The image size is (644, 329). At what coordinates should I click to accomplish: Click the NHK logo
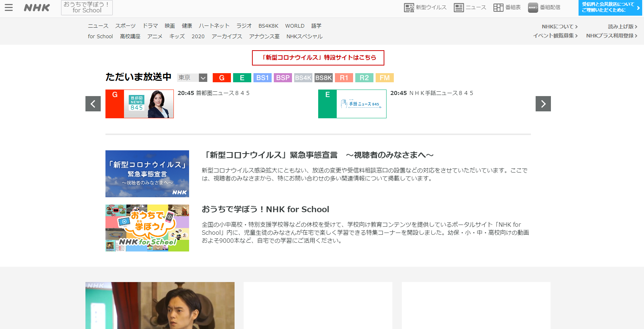(37, 8)
